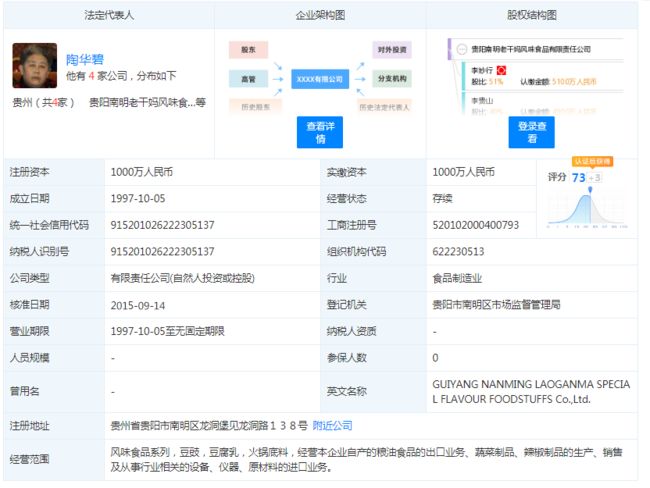Click the +3 score bonus tag
The height and width of the screenshot is (488, 650).
(594, 177)
